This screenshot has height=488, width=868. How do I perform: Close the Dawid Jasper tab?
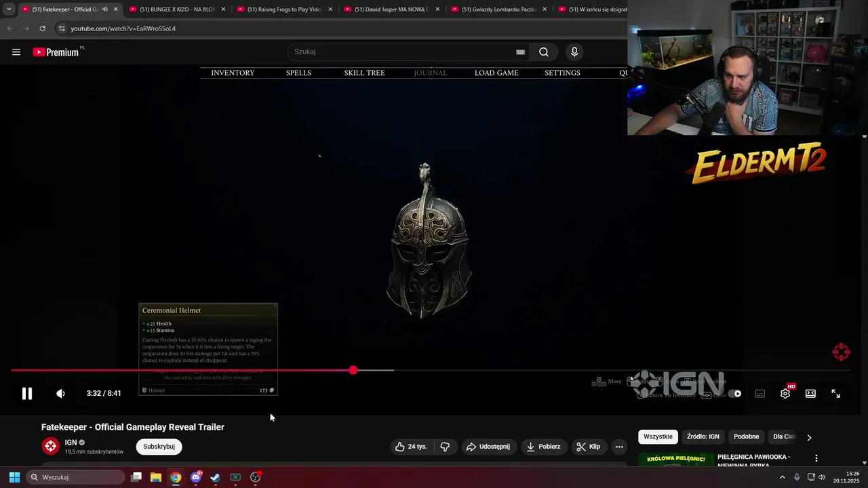437,9
